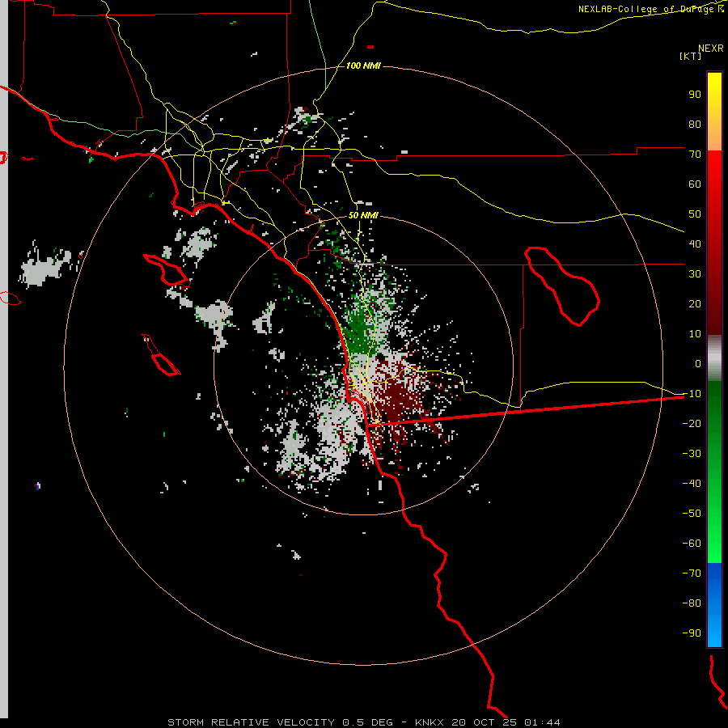Click "STORM RELATIVE VELOCITY 0.5 DEG" caption
Viewport: 728px width, 728px height.
tap(280, 722)
